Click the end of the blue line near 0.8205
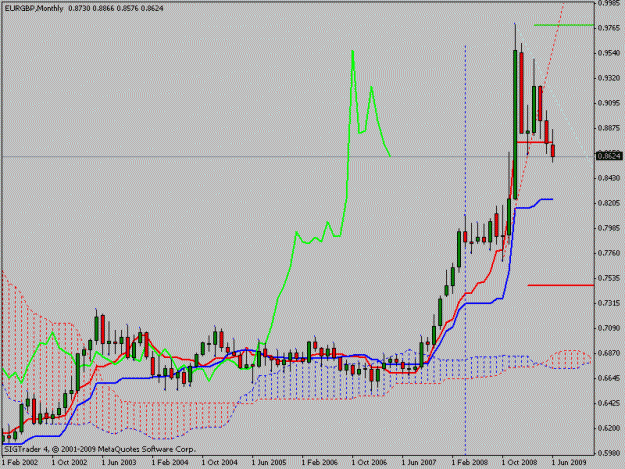Screen dimensions: 625x469 (552, 199)
